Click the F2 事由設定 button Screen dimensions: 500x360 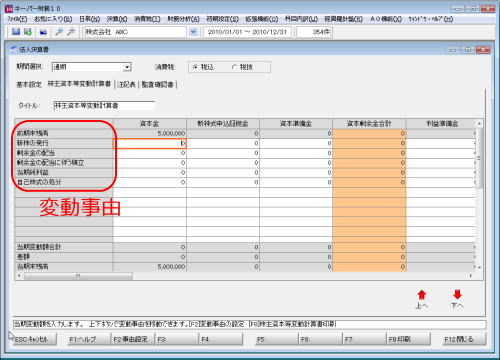[x=132, y=339]
